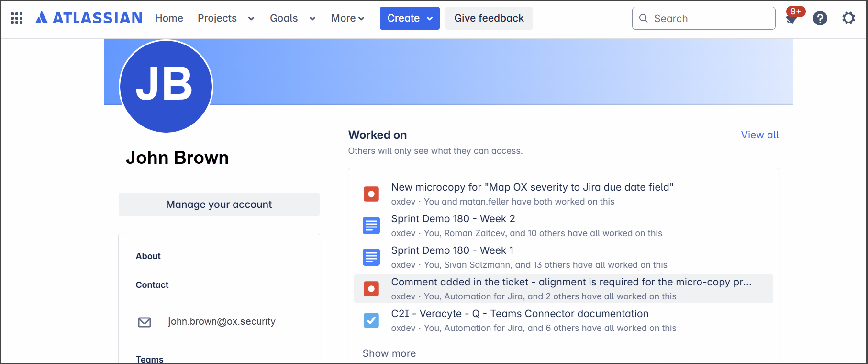
Task: Open the help question mark icon
Action: [820, 19]
